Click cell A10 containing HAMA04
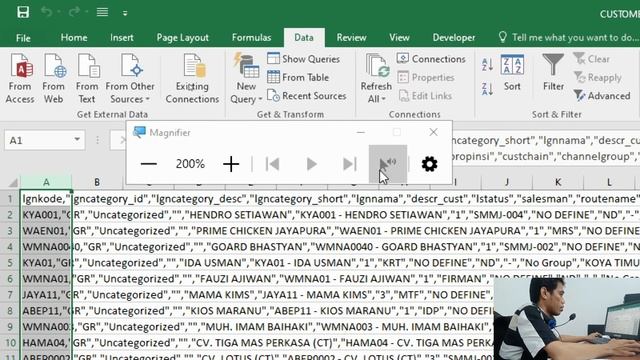640x360 pixels. pyautogui.click(x=46, y=343)
